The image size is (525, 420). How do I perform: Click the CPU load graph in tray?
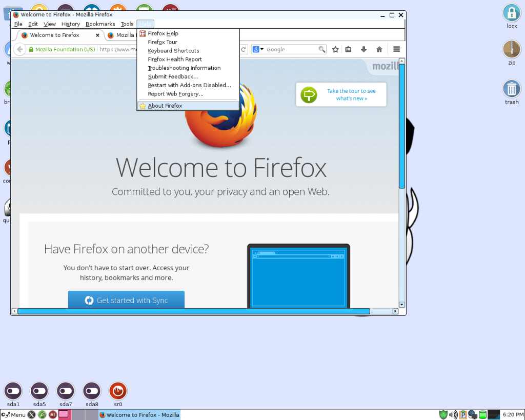[494, 415]
